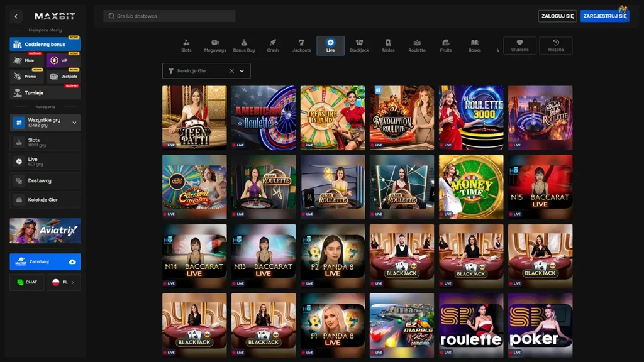Open the VIP star badge

(55, 60)
